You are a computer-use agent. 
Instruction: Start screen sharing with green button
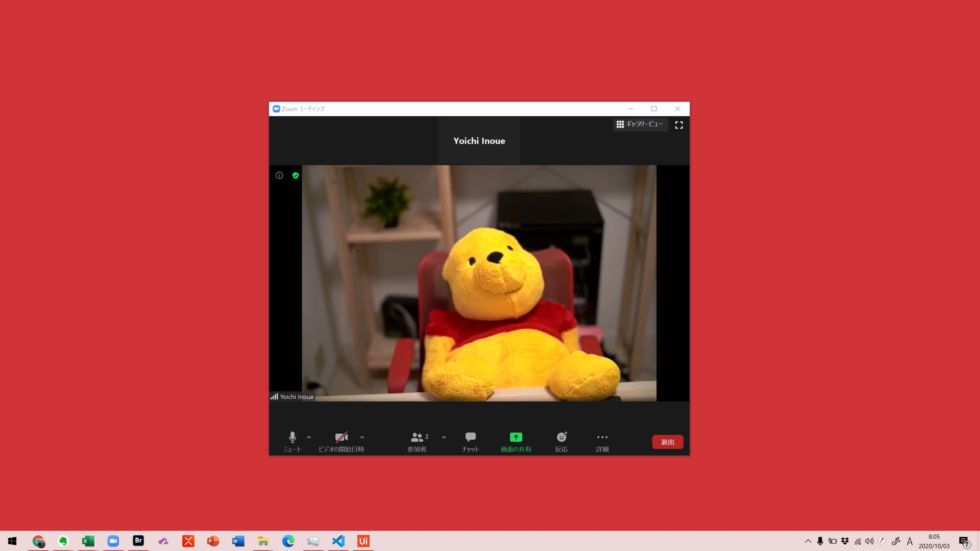(x=516, y=442)
